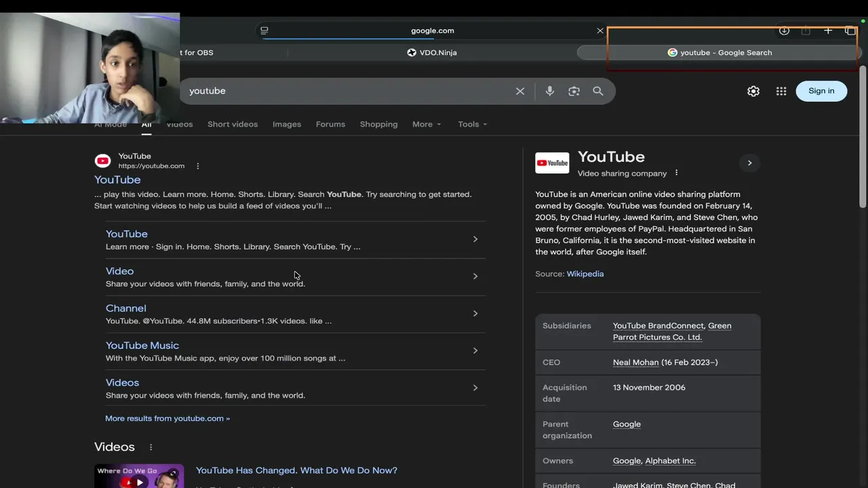Open a new tab with plus icon
868x488 pixels.
(828, 30)
